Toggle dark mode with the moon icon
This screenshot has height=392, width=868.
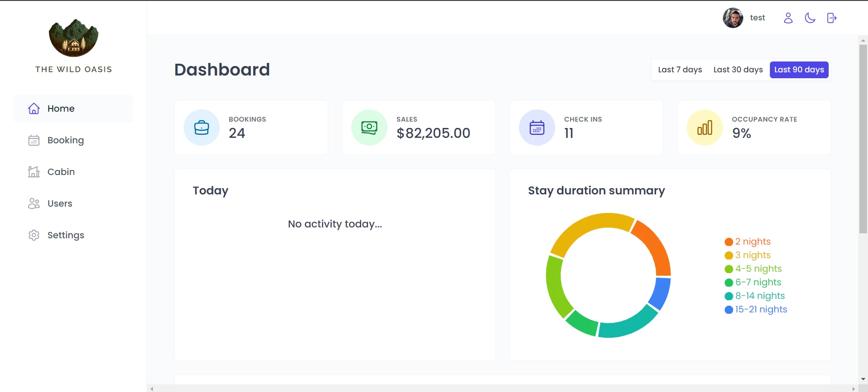tap(810, 18)
